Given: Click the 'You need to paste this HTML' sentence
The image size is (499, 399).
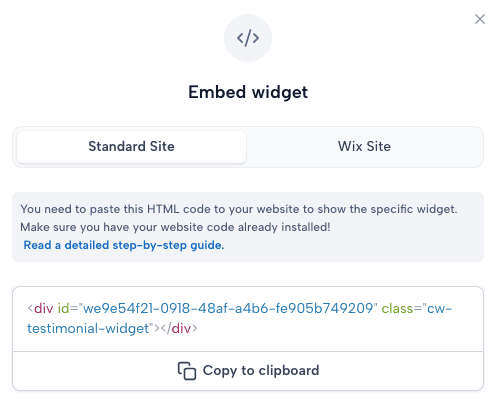Looking at the screenshot, I should point(239,209).
